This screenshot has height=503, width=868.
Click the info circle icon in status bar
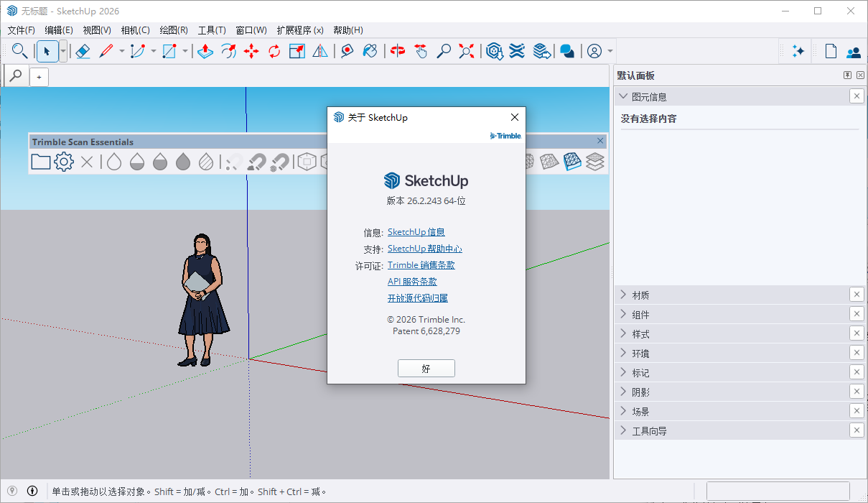(x=32, y=491)
